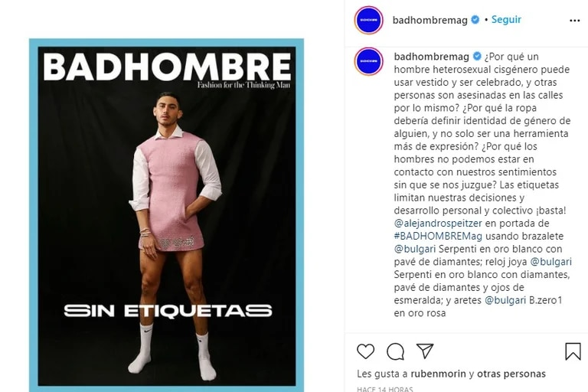Screen dimensions: 588x392
Task: Click the verified badge in the caption
Action: click(477, 56)
